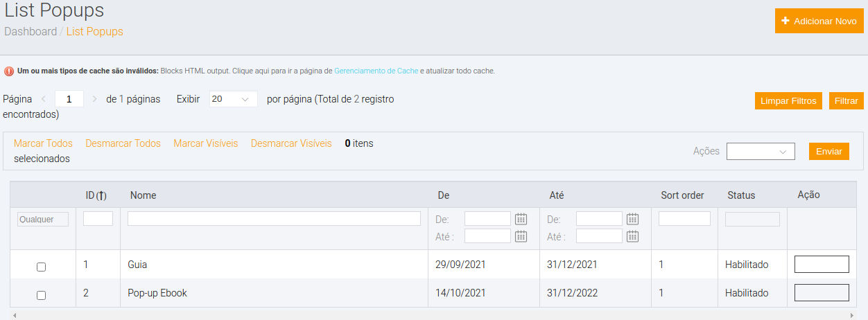
Task: Open calendar for Até column end date
Action: point(633,236)
